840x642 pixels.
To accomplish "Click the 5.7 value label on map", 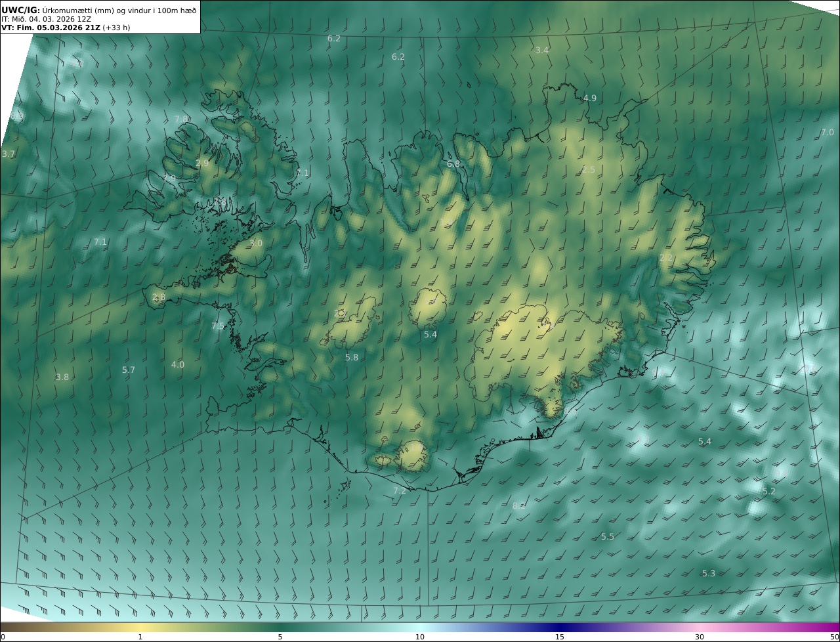I will coord(129,370).
